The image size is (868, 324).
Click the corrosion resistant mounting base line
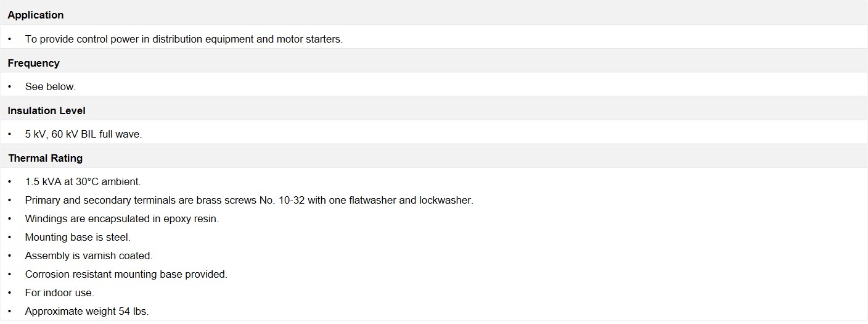(126, 274)
